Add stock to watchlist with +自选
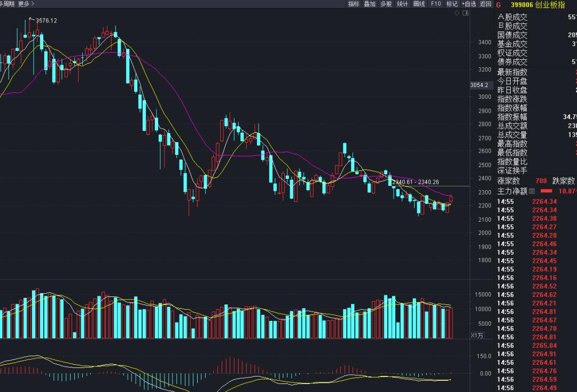This screenshot has width=577, height=392. (469, 4)
